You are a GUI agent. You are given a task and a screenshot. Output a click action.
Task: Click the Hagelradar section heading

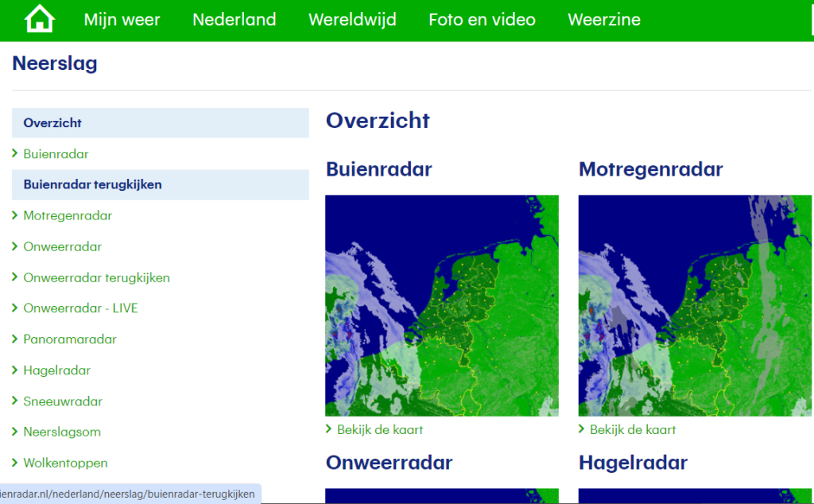(x=633, y=463)
